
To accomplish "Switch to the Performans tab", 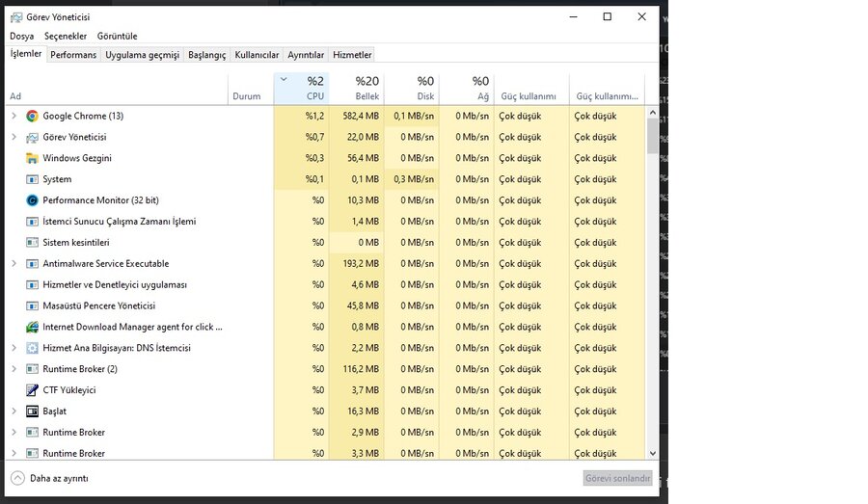I will (x=73, y=55).
